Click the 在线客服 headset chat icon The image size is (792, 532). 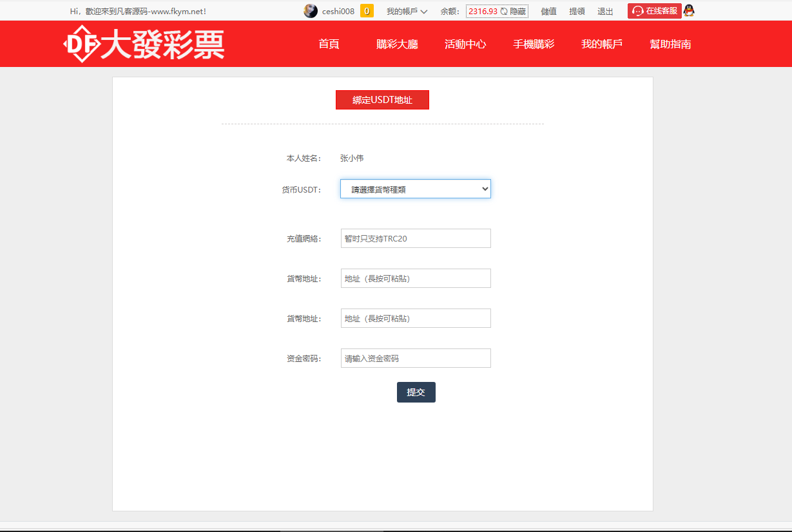coord(637,10)
